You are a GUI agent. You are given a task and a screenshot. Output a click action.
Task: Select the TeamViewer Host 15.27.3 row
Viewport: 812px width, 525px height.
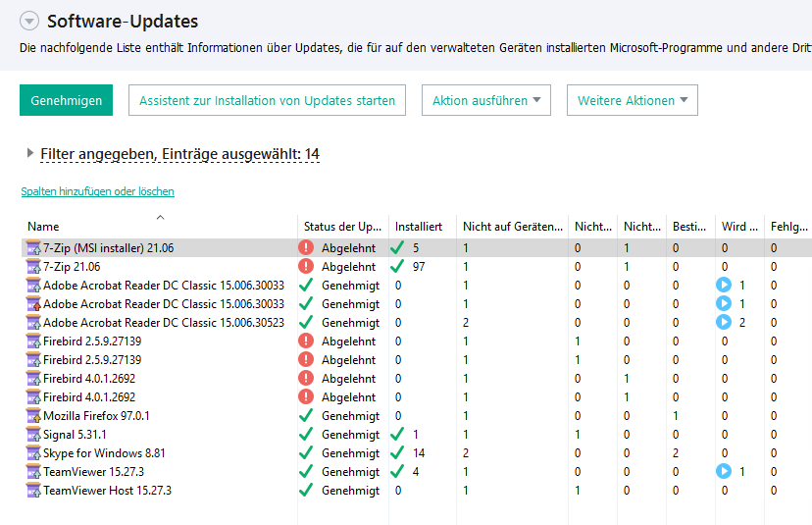click(107, 491)
